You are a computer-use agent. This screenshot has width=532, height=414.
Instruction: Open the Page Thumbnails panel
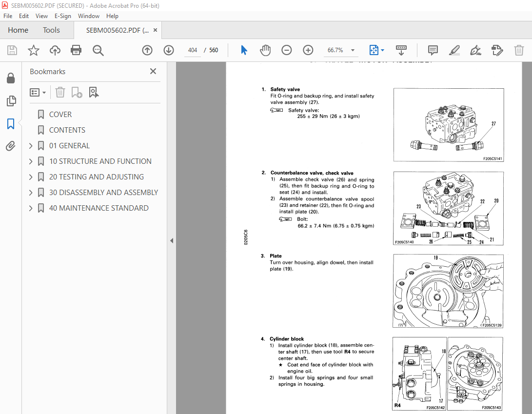click(11, 101)
